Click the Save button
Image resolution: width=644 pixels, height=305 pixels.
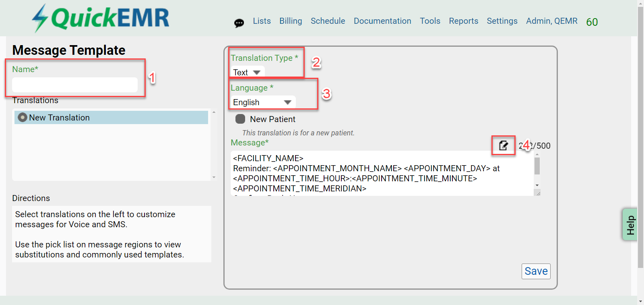pos(536,271)
